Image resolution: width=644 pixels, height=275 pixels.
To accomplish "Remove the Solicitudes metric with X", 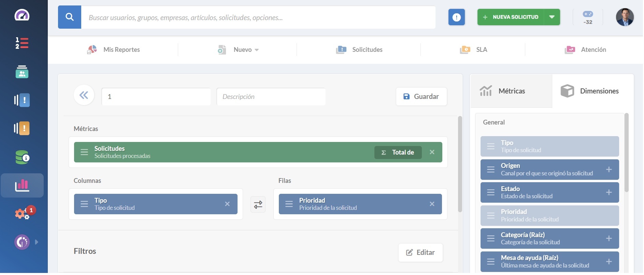I will coord(432,152).
